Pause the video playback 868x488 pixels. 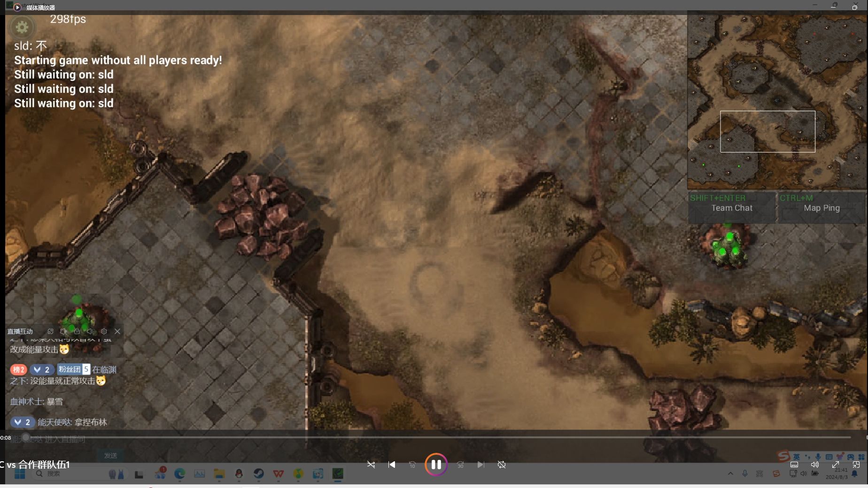[x=436, y=465]
